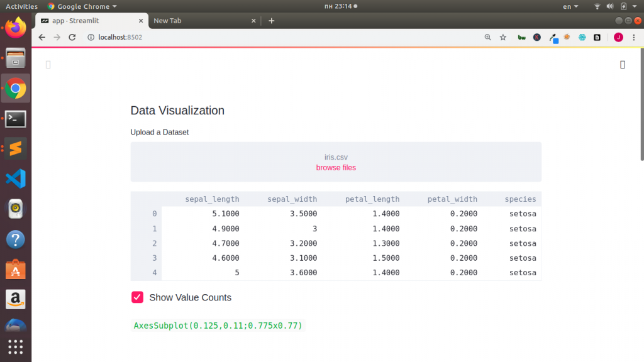Viewport: 644px width, 362px height.
Task: Open the terminal from the dock
Action: pyautogui.click(x=15, y=118)
